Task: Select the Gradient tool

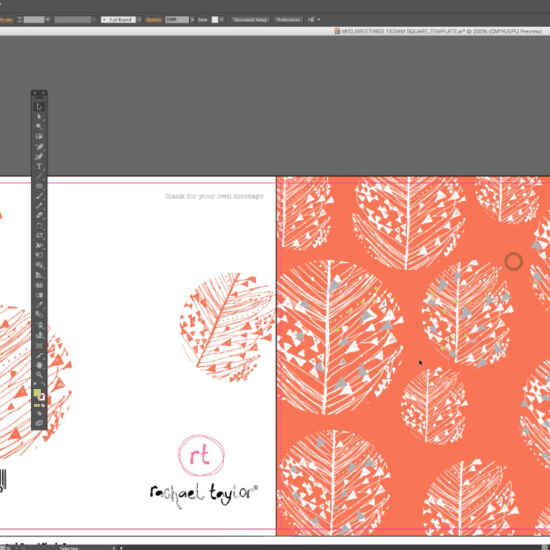Action: [39, 295]
